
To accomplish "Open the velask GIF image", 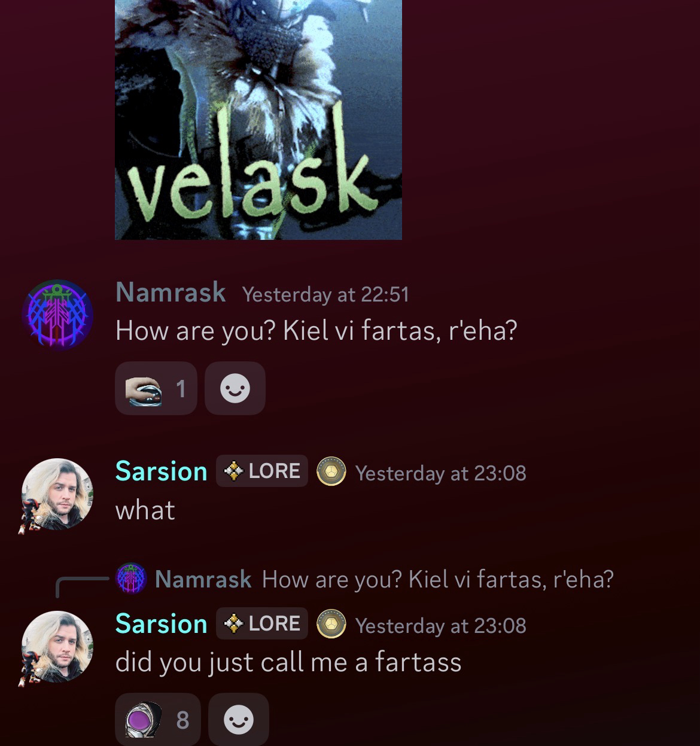I will pos(258,120).
